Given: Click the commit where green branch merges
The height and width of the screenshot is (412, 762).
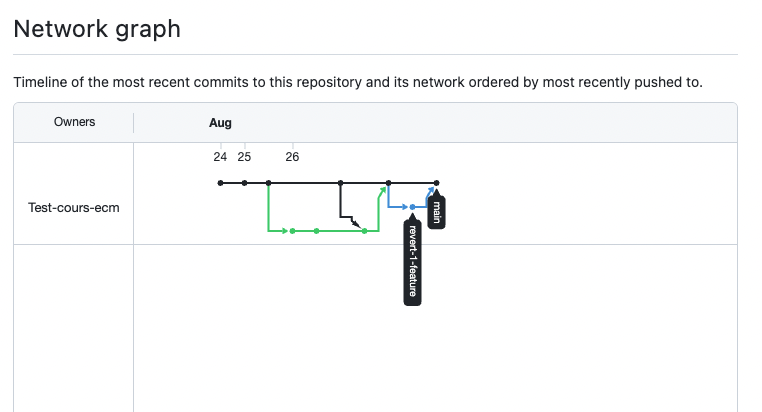Looking at the screenshot, I should [388, 183].
